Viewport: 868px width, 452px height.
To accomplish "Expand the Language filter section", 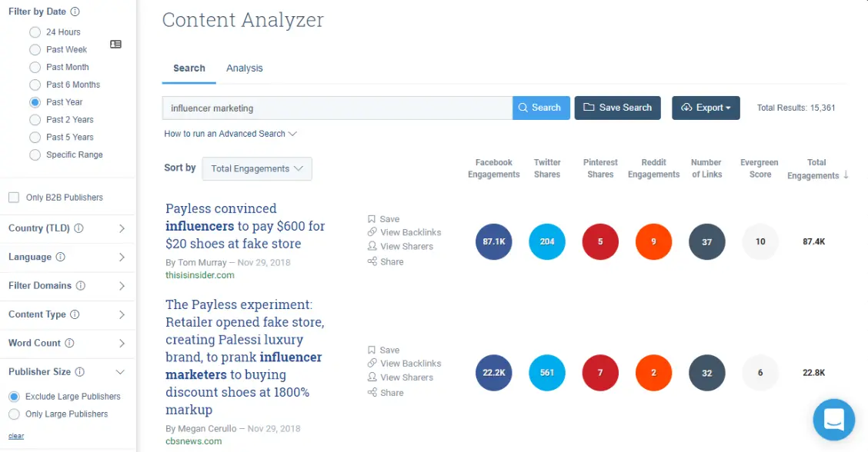I will [122, 257].
